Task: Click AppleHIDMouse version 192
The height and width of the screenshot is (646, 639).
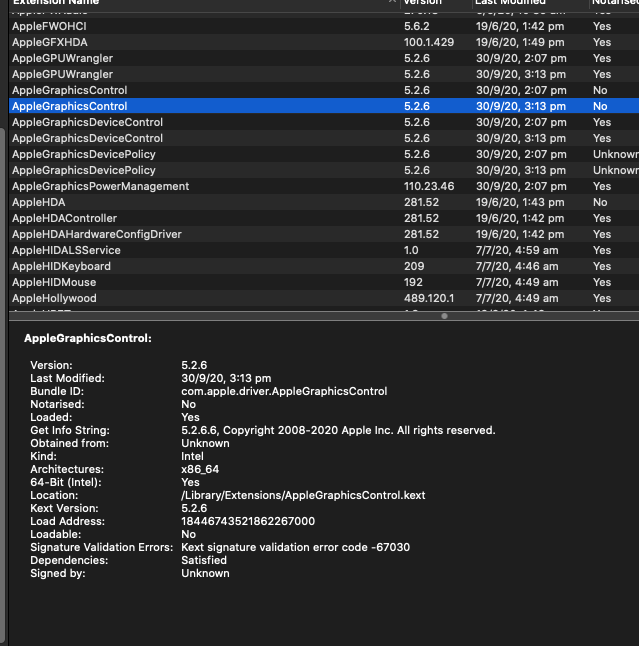Action: pos(413,283)
